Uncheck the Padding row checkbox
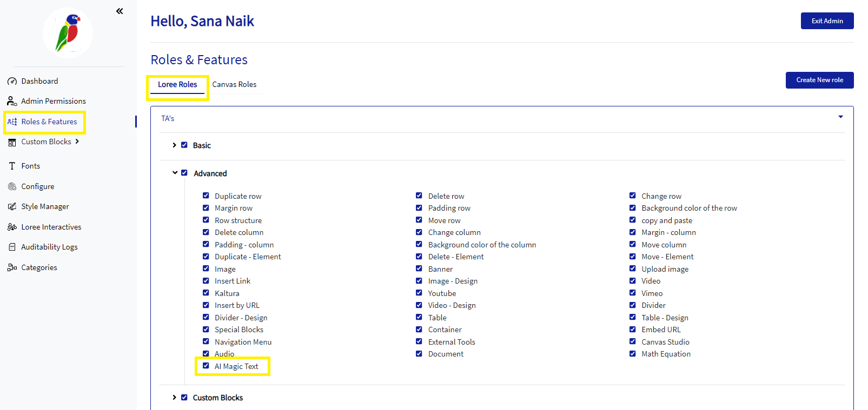The image size is (868, 410). (419, 208)
